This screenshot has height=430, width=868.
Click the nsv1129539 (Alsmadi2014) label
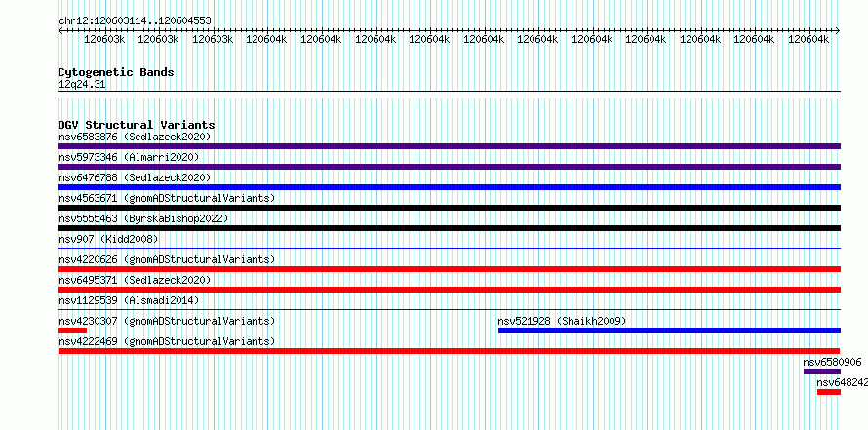click(x=129, y=300)
